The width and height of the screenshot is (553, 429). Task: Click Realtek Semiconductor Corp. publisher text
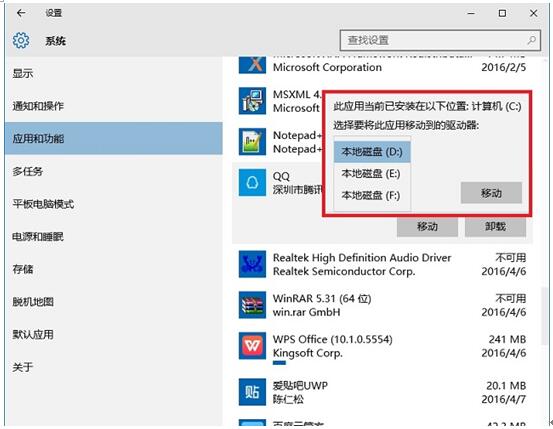pos(344,271)
